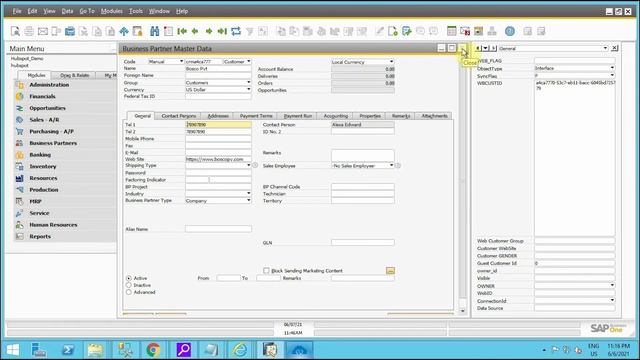Select the Active radio button
Viewport: 640px width, 360px height.
click(x=129, y=278)
